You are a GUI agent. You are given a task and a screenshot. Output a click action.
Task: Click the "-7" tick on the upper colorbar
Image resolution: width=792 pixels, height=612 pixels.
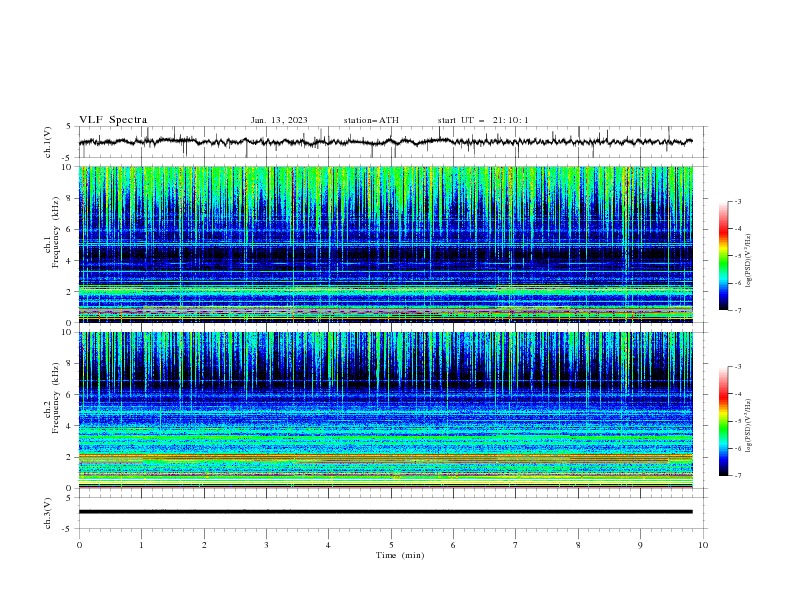(738, 310)
